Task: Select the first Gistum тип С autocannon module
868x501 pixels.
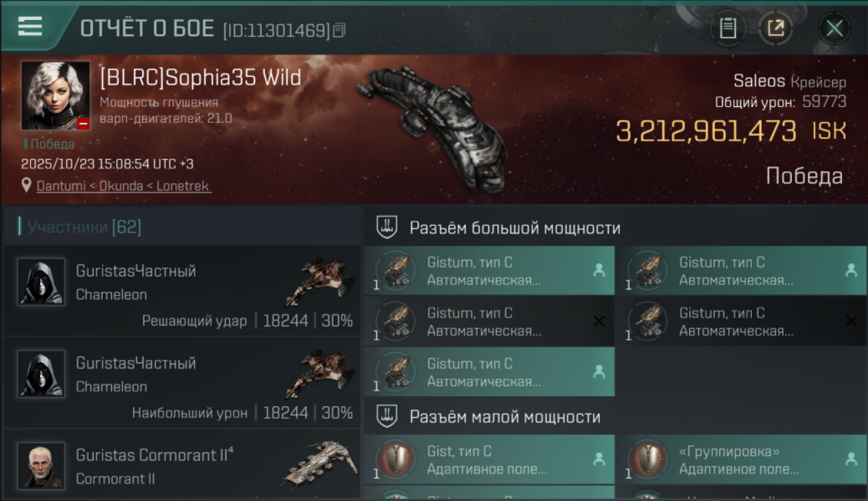Action: click(489, 271)
